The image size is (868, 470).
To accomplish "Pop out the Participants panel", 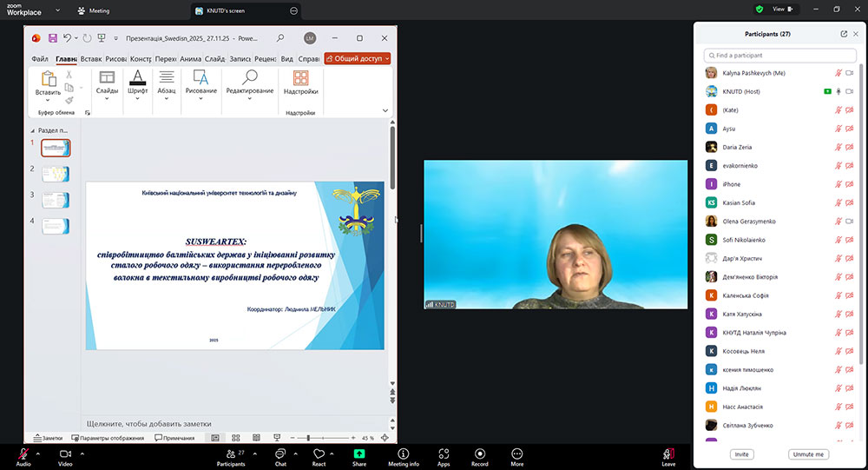I will pos(844,34).
